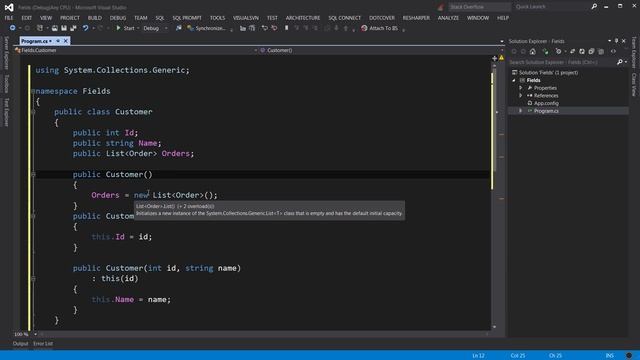
Task: Select App.config in Solution Explorer
Action: (546, 103)
